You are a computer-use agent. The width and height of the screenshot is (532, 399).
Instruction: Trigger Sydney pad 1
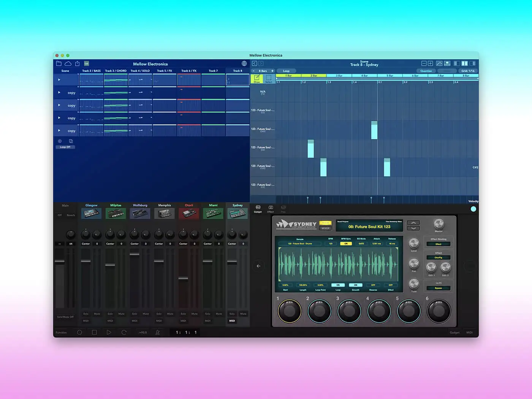(x=290, y=311)
